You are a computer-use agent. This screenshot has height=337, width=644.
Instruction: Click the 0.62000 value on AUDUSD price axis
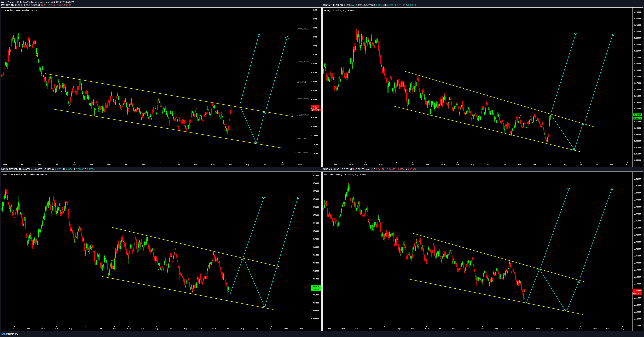click(x=637, y=319)
